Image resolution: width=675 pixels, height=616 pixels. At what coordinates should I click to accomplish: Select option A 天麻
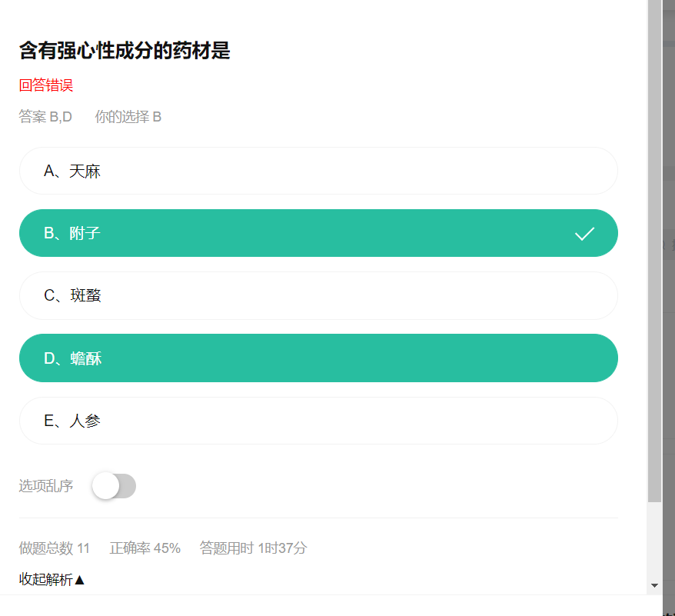(x=318, y=171)
